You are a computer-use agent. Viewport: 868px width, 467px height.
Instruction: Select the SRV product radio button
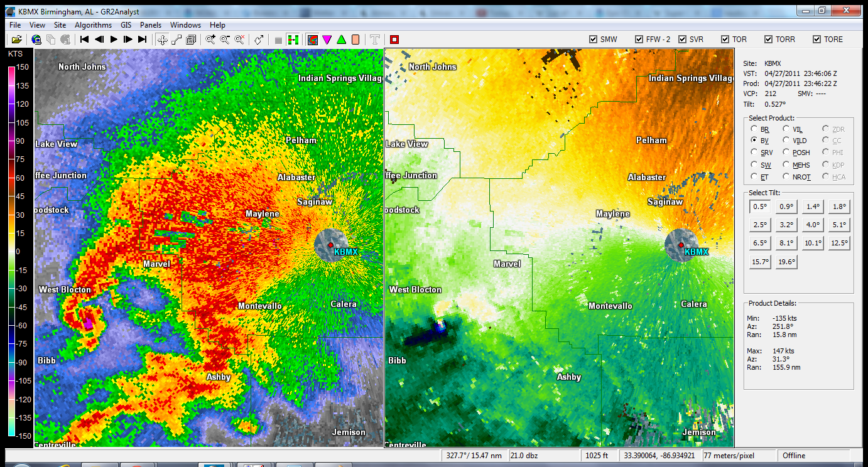click(754, 152)
